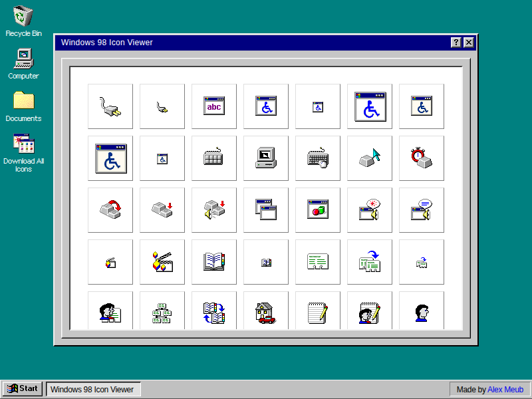
Task: Select the abc text window icon
Action: click(214, 106)
